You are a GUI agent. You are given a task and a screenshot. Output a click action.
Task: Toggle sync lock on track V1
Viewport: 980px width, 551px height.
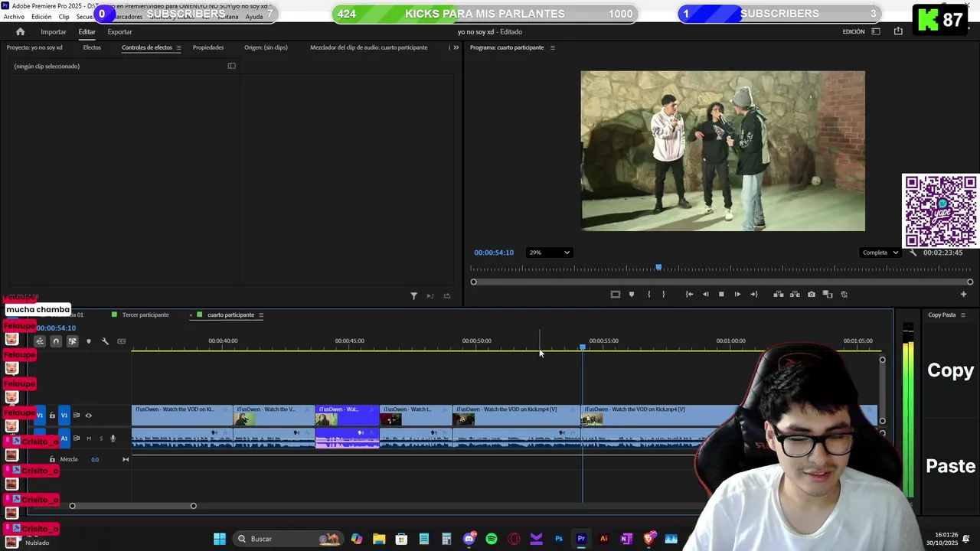[x=76, y=416]
